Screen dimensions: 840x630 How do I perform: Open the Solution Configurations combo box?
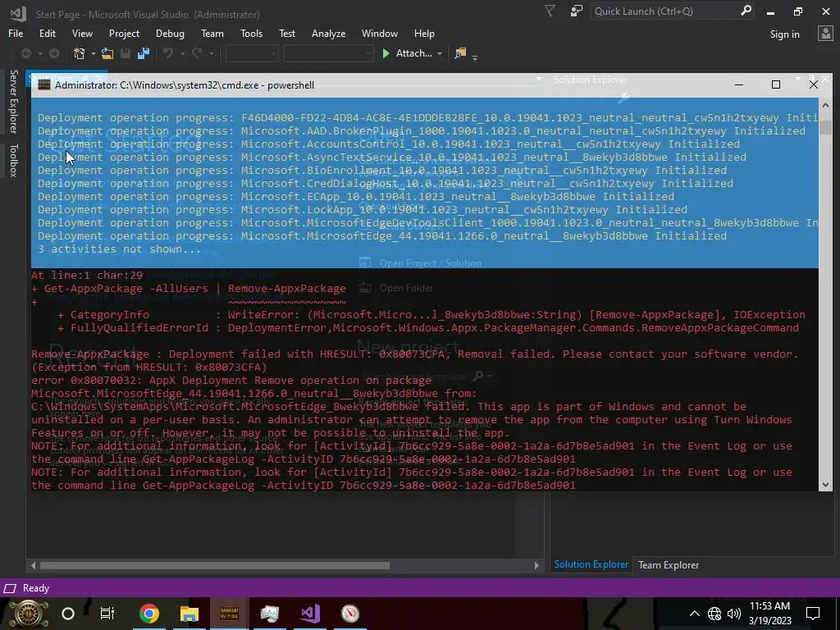[252, 53]
